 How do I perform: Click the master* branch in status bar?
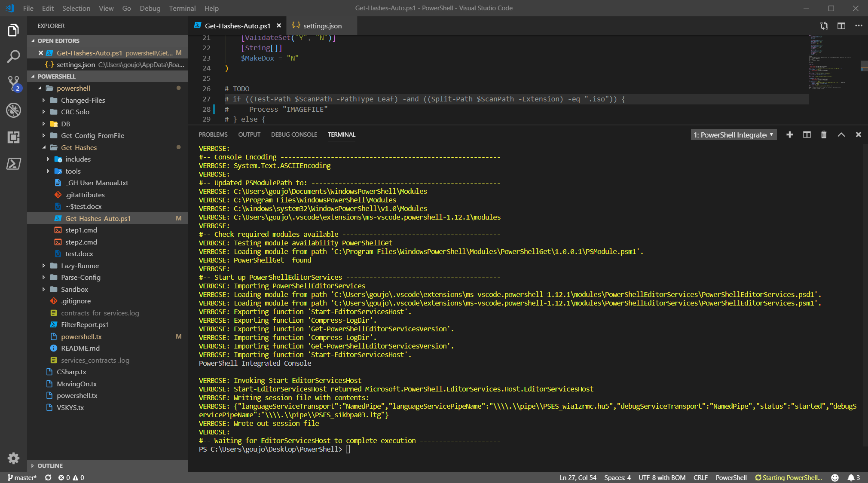pyautogui.click(x=22, y=478)
